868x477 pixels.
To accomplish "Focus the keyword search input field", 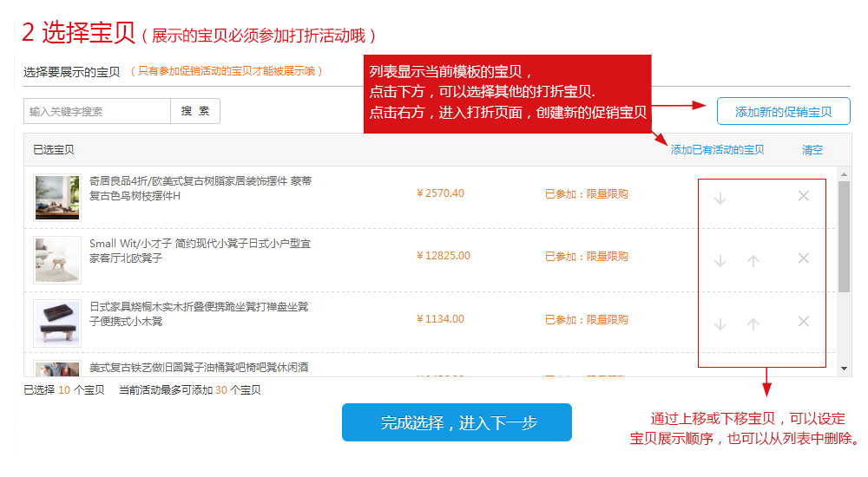I will [97, 111].
